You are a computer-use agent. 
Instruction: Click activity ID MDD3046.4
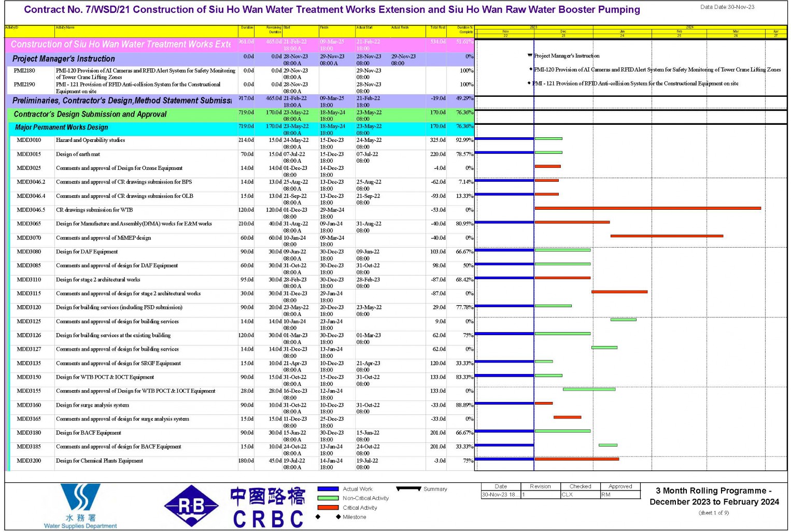[x=31, y=196]
